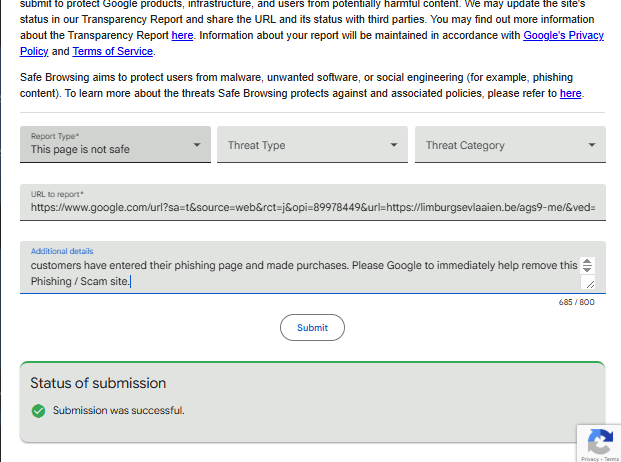
Task: Click the Threat Category dropdown arrow
Action: (592, 145)
